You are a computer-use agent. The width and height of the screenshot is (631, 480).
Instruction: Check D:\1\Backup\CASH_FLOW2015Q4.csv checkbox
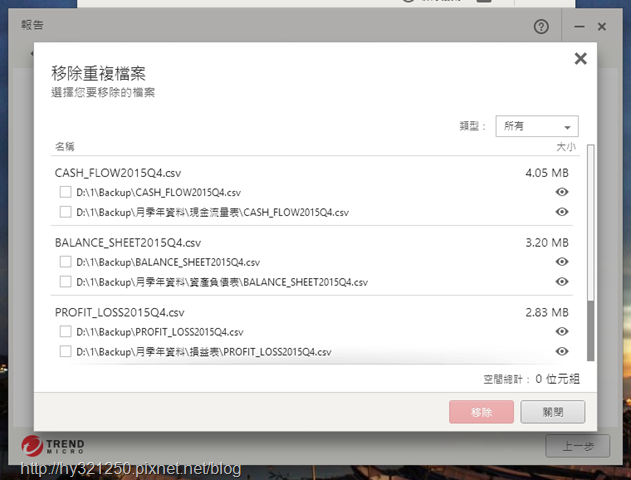coord(65,192)
